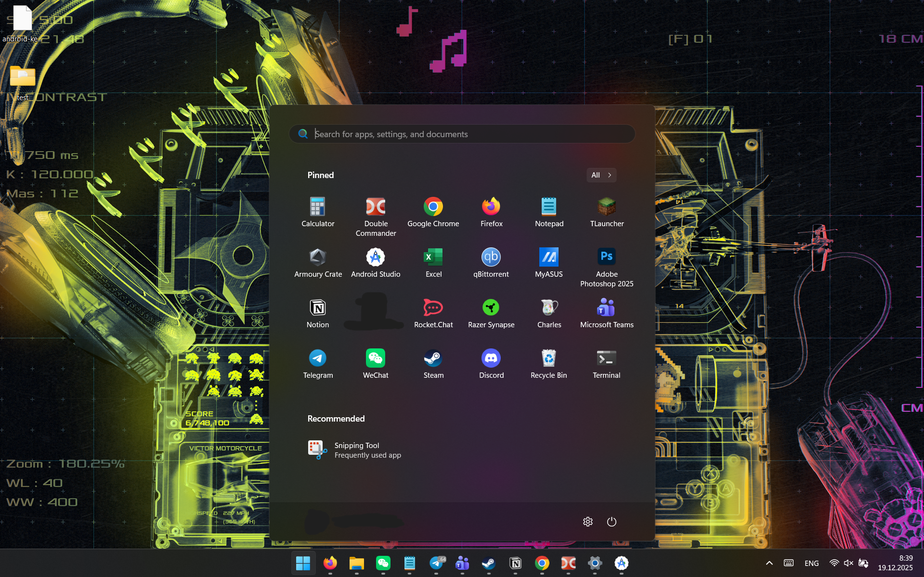
Task: Open Calculator from pinned apps
Action: coord(318,212)
